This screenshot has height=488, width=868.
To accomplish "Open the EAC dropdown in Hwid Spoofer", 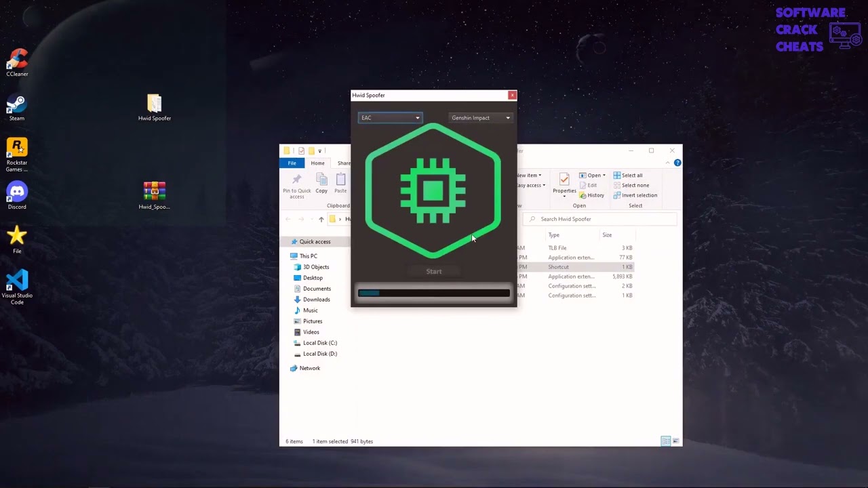I will [390, 118].
